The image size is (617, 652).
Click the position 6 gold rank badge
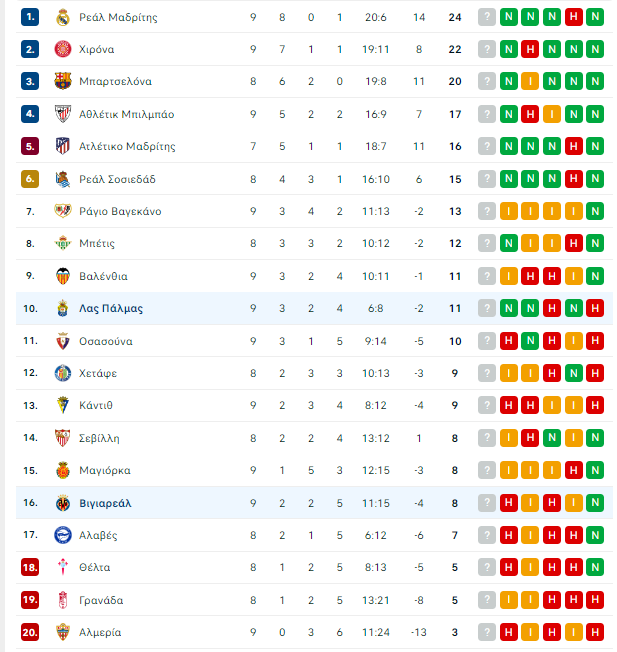coord(30,179)
